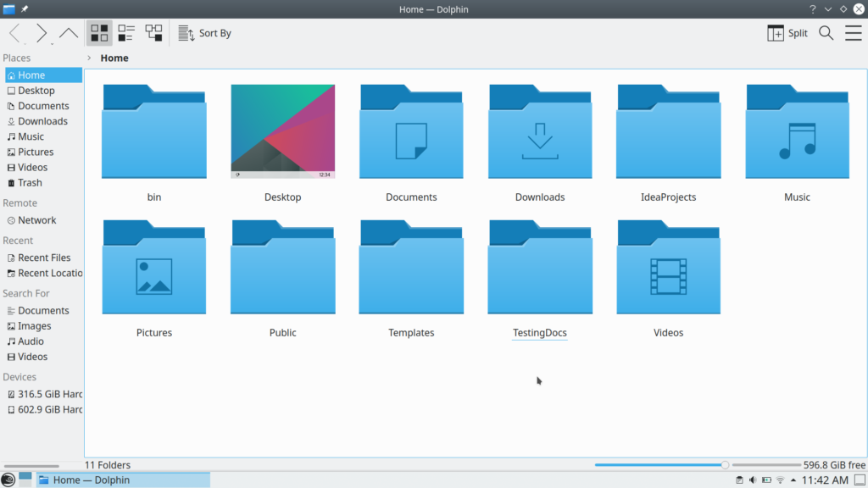
Task: Navigate up with the Up arrow button
Action: 69,33
